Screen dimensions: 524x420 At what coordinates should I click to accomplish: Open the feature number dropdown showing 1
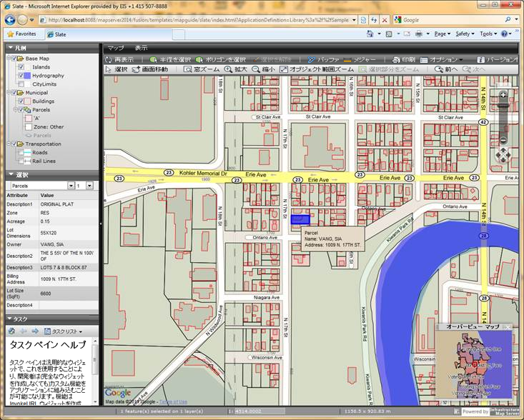click(89, 186)
